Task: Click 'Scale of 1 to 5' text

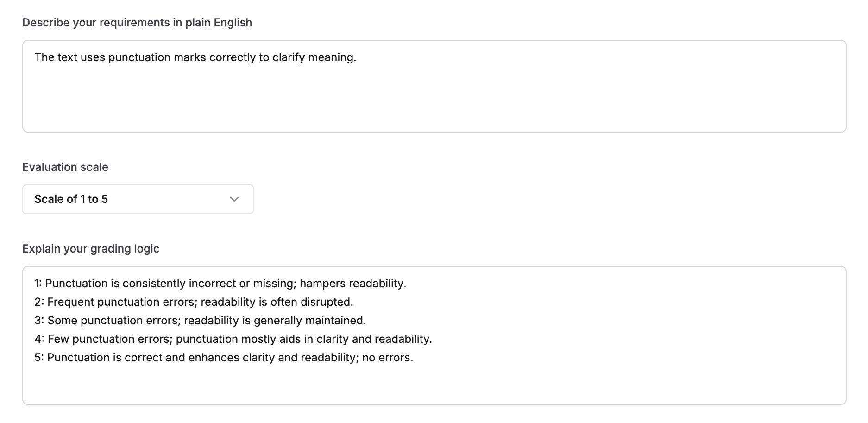Action: coord(70,199)
